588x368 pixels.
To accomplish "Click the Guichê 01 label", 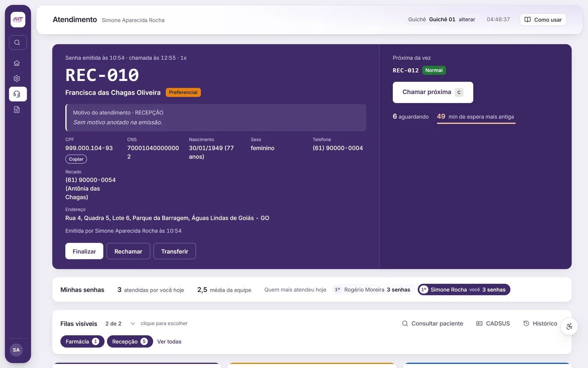I will (x=442, y=20).
